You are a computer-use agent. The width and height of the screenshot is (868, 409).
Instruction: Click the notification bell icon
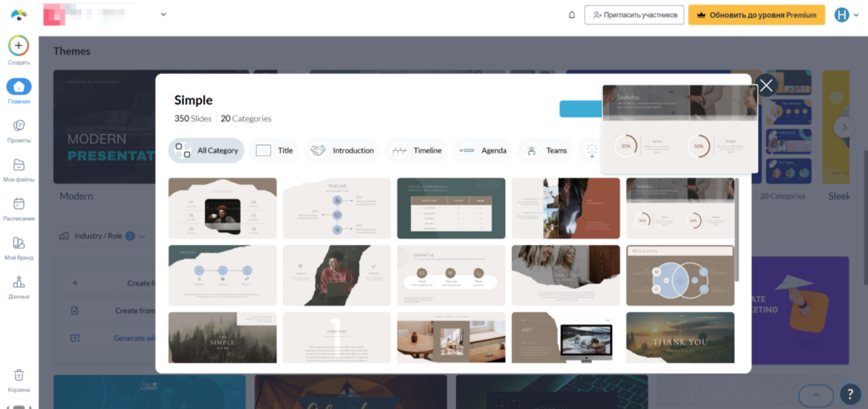tap(572, 15)
